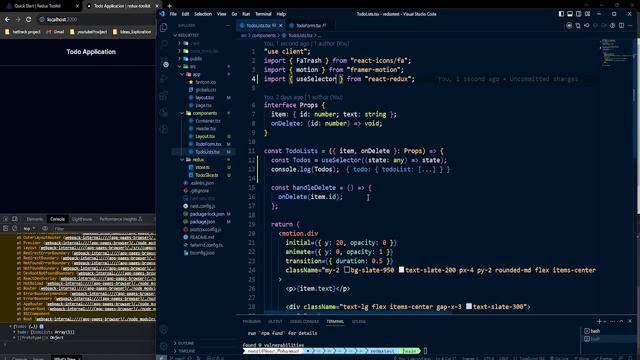Collapse the app folder in explorer
Image resolution: width=640 pixels, height=360 pixels.
[x=182, y=74]
